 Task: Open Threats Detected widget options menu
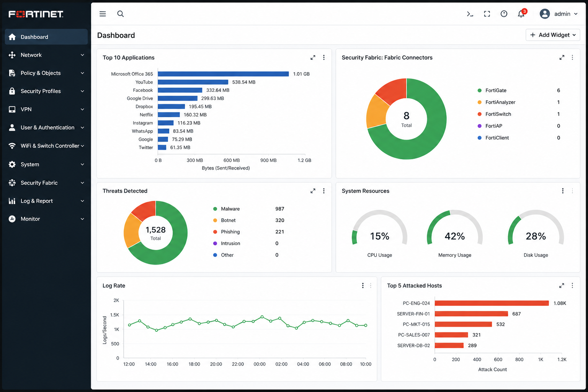324,191
